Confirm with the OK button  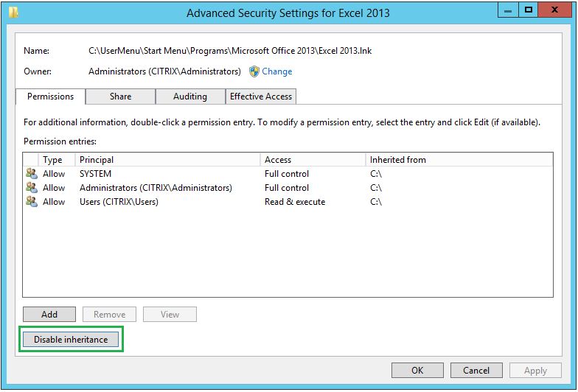417,371
